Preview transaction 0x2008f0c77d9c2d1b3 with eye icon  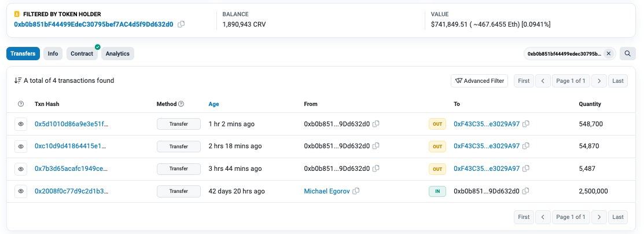21,191
